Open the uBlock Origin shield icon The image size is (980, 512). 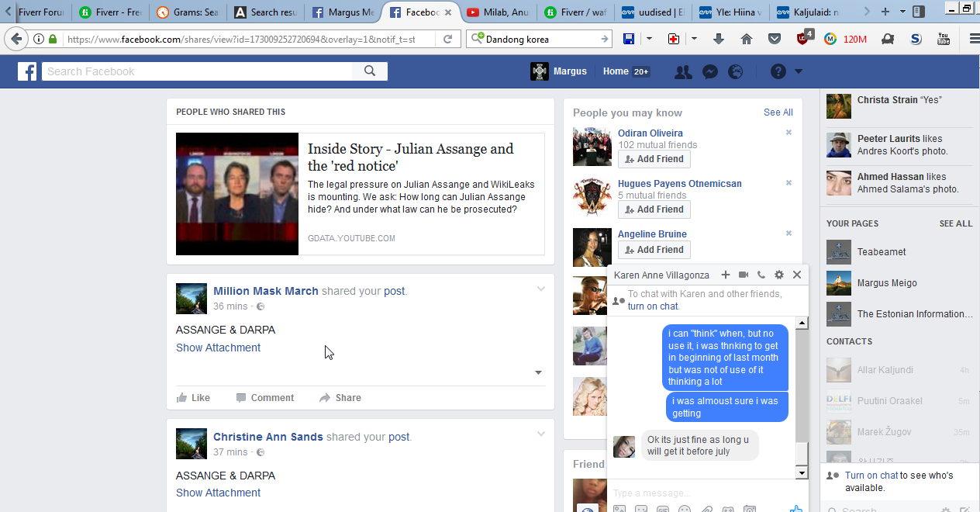(x=803, y=38)
